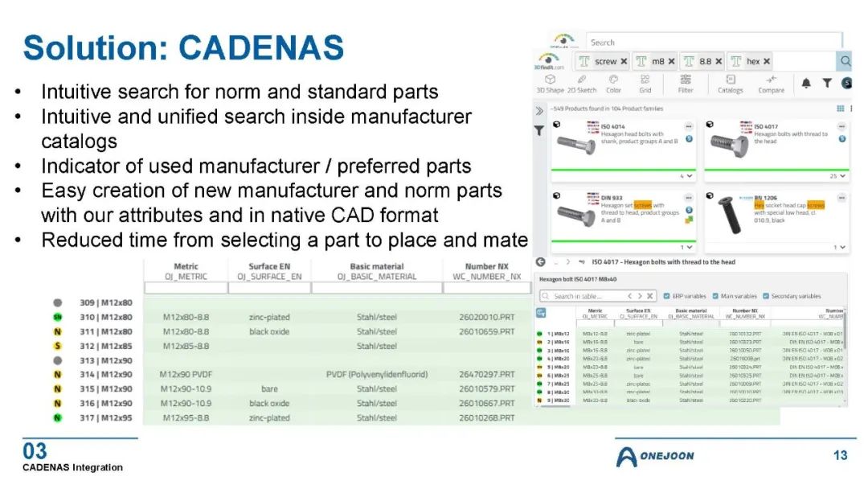Open the user profile avatar

[846, 83]
